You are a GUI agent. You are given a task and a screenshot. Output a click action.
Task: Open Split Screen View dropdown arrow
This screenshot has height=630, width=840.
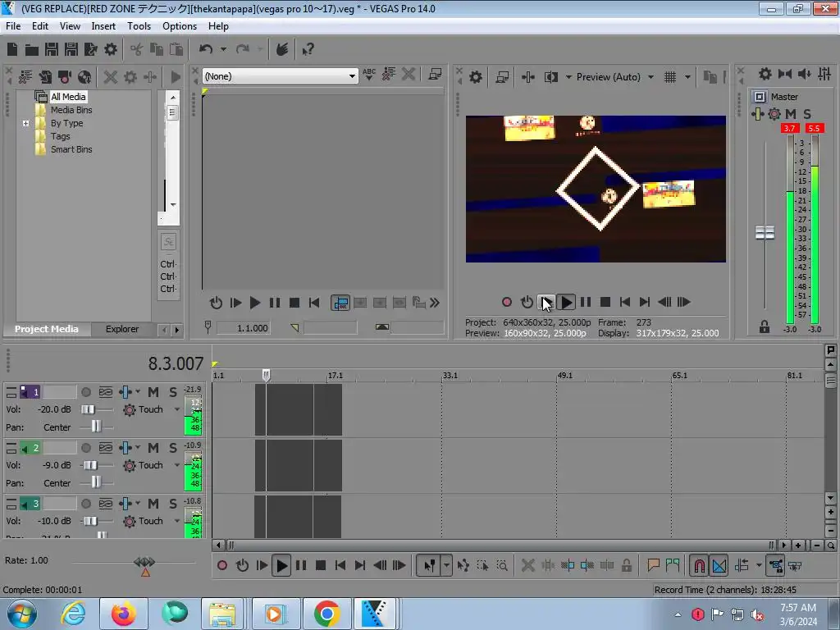(568, 77)
